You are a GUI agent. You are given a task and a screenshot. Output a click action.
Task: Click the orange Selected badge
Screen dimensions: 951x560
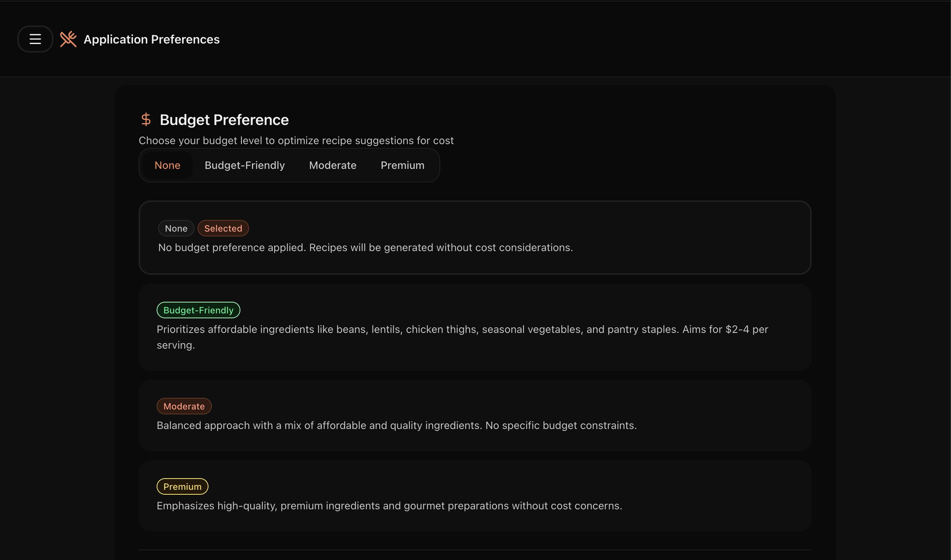tap(223, 228)
